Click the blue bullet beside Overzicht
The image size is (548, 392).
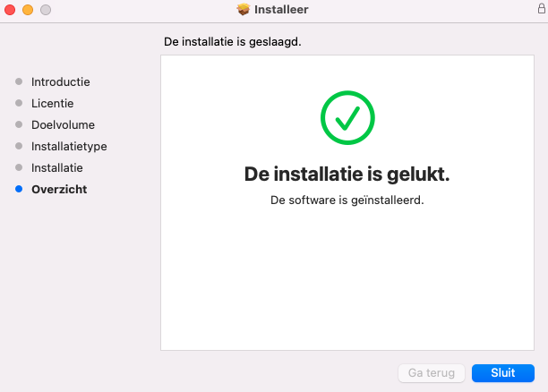(19, 189)
